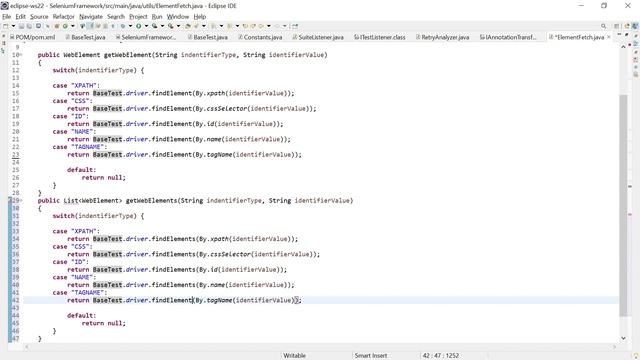Image resolution: width=640 pixels, height=360 pixels.
Task: Switch to the RetryAnalyzer.java tab
Action: click(x=442, y=37)
